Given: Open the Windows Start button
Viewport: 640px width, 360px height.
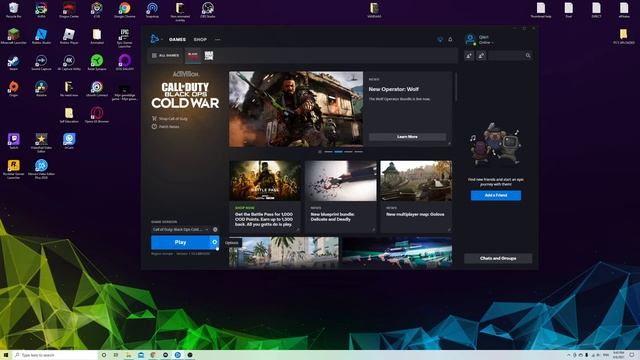Looking at the screenshot, I should pyautogui.click(x=6, y=355).
